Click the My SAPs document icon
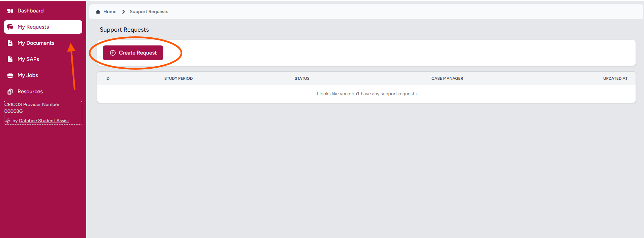Viewport: 644px width, 238px height. [10, 59]
